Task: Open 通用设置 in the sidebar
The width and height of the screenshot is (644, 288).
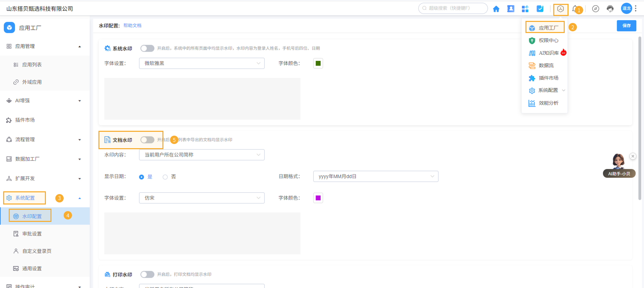Action: tap(45, 269)
